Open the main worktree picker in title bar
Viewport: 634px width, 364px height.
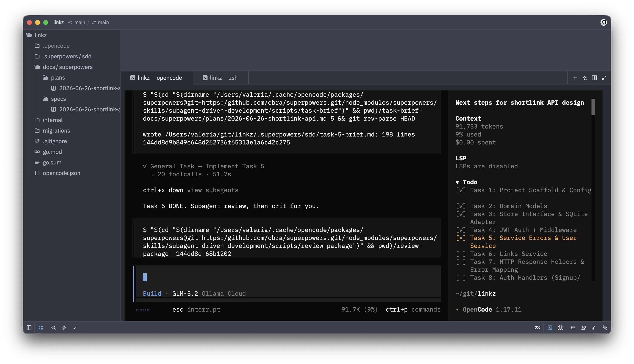[77, 22]
